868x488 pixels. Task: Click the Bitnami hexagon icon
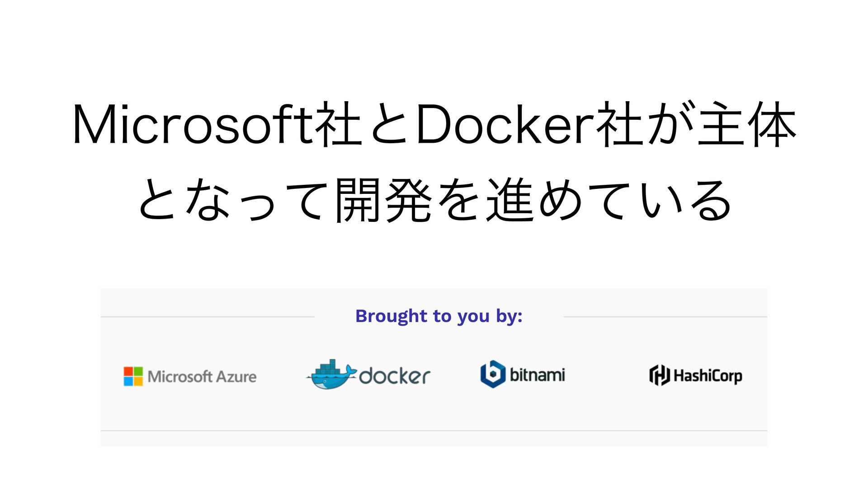coord(493,374)
